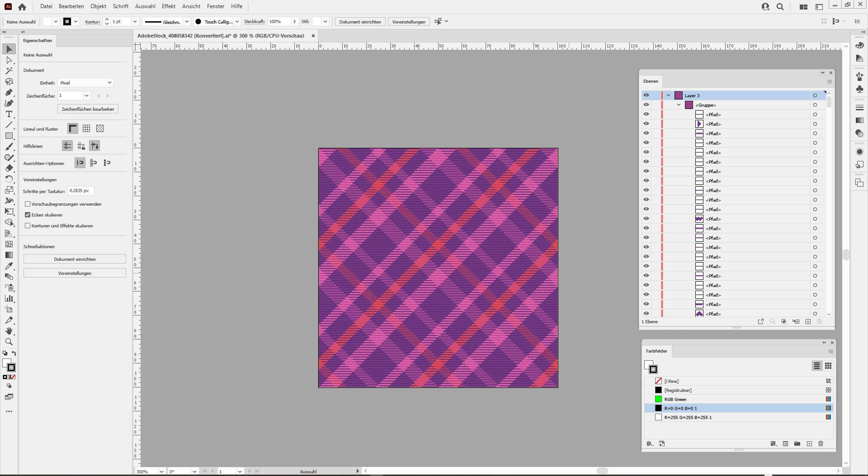This screenshot has width=868, height=476.
Task: Pick the Zoom tool
Action: (x=9, y=342)
